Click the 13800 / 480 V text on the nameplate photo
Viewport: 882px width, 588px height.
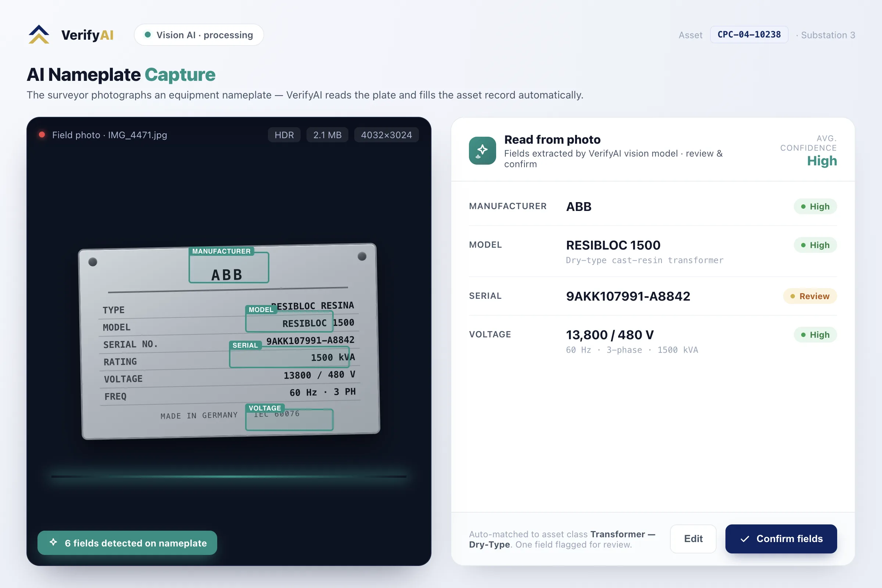[319, 375]
